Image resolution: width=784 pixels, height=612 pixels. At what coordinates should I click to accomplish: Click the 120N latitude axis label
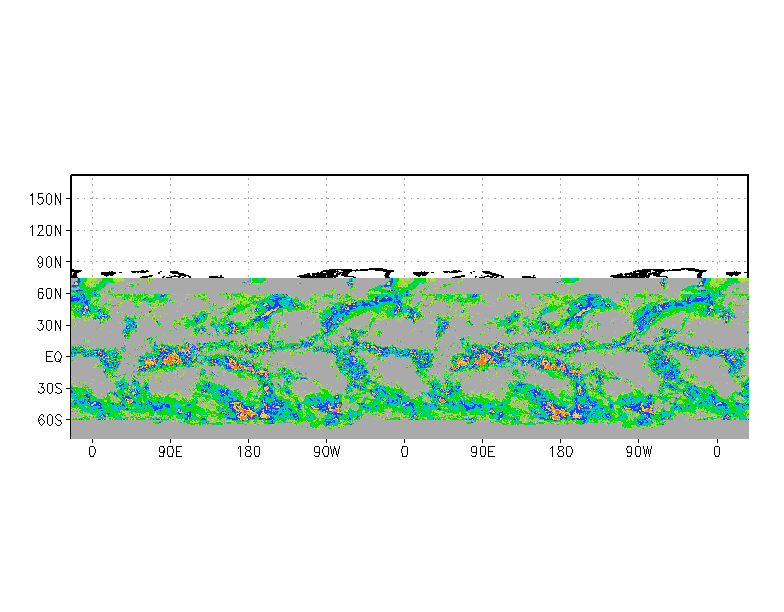click(46, 230)
